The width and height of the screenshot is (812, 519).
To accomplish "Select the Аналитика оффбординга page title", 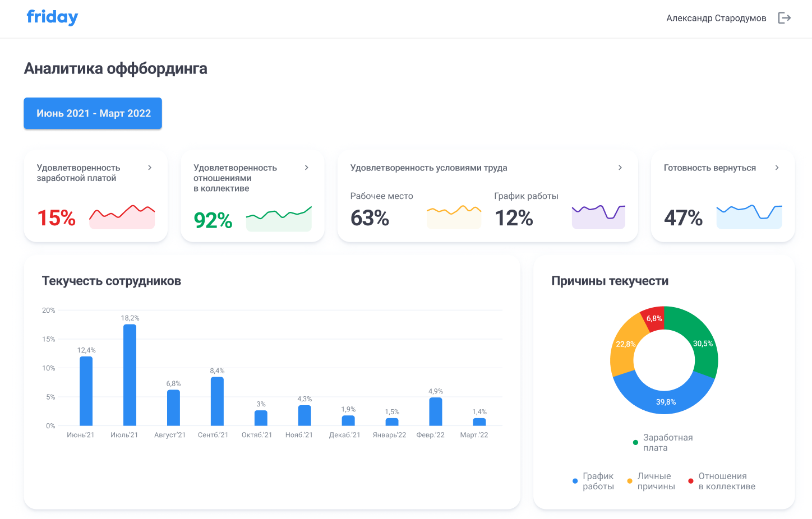I will point(115,68).
